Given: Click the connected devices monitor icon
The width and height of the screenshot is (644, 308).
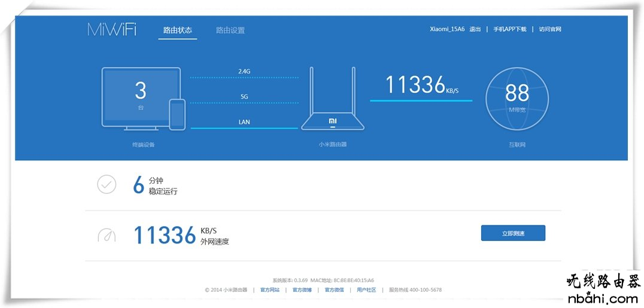Looking at the screenshot, I should pyautogui.click(x=141, y=99).
